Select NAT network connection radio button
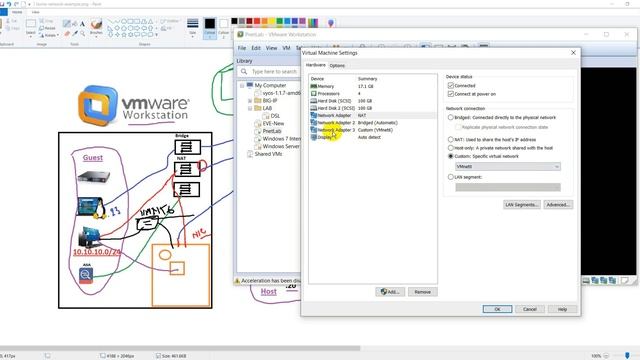 (451, 140)
